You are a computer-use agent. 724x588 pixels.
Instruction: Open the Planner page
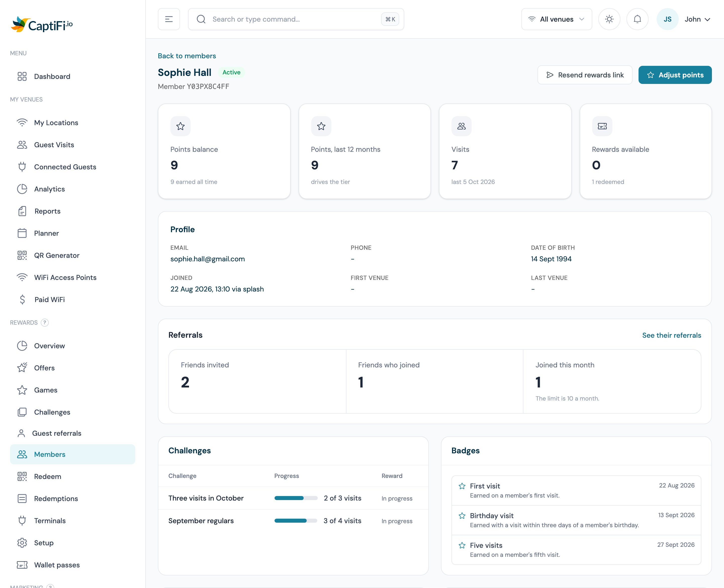(72, 233)
